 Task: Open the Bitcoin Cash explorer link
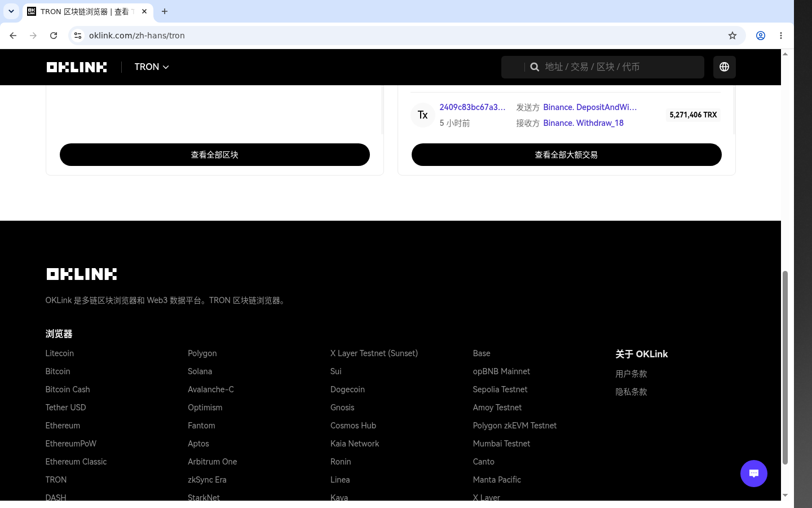[68, 389]
